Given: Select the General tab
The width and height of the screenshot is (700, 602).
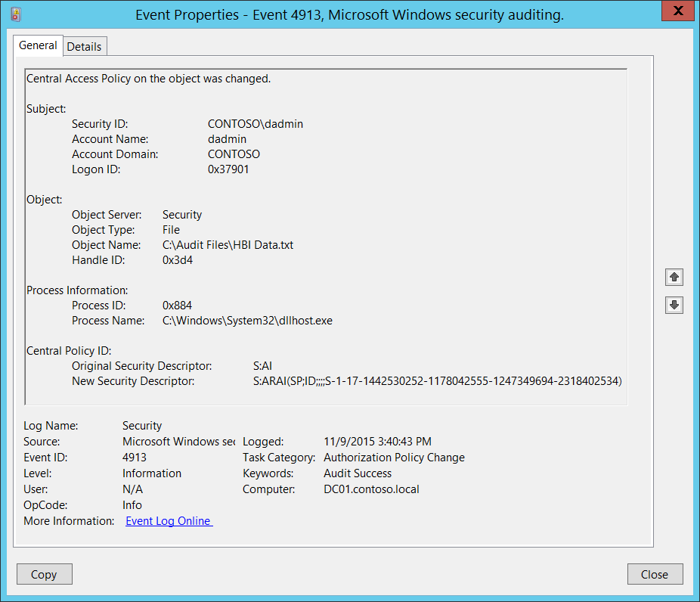Looking at the screenshot, I should 38,45.
